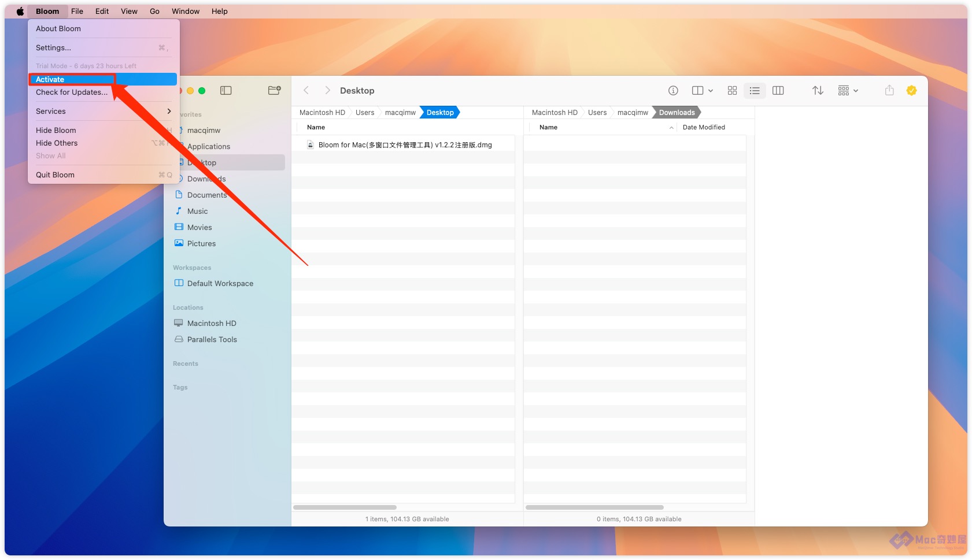Open the Window menu
972x560 pixels.
coord(186,11)
